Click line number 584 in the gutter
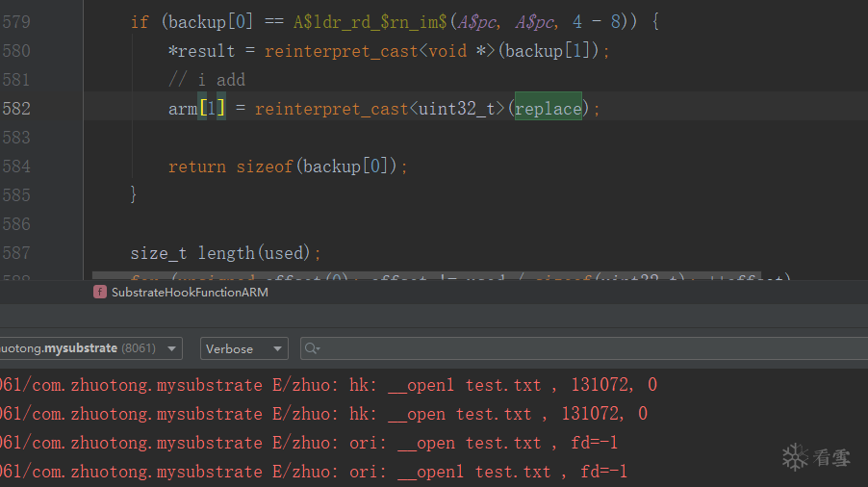The height and width of the screenshot is (487, 868). (x=16, y=167)
